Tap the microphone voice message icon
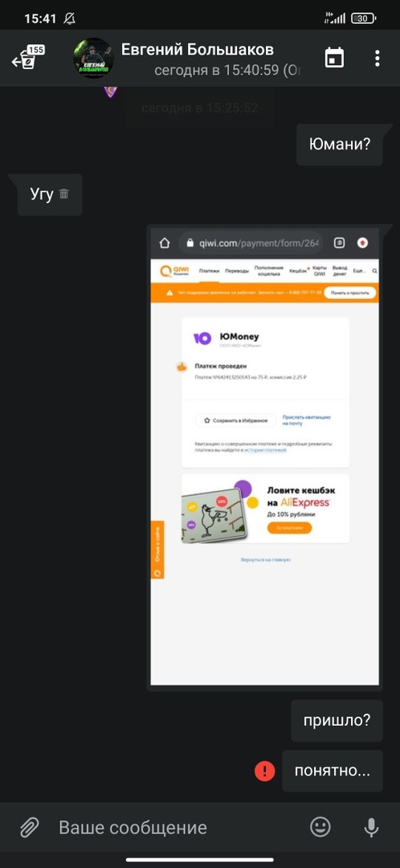Viewport: 400px width, 868px height. tap(371, 827)
